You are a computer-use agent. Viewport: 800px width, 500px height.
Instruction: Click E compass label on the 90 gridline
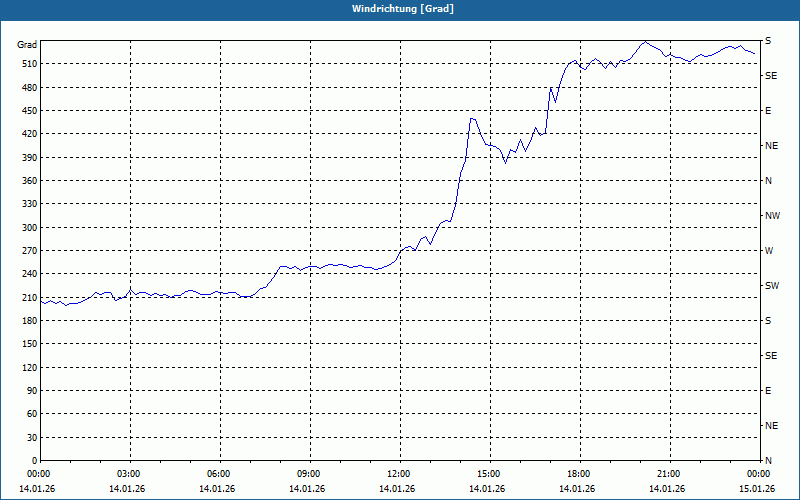coord(768,391)
